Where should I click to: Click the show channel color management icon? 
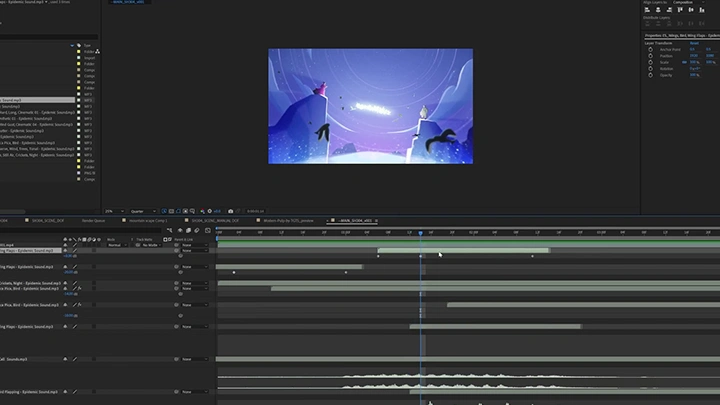click(x=202, y=211)
